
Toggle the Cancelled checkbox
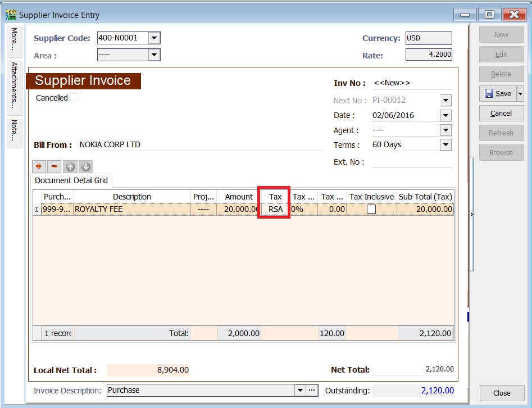pos(74,97)
